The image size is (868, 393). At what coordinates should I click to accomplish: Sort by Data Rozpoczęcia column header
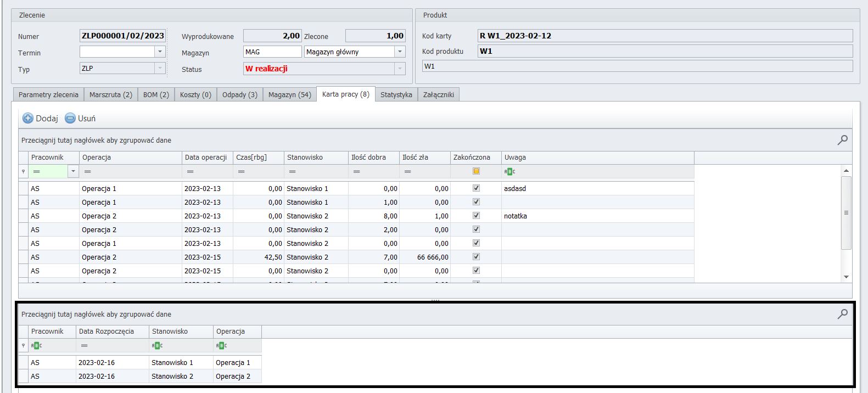click(113, 332)
